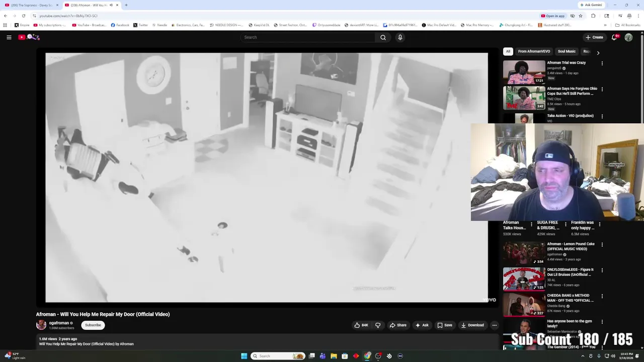
Task: Click the Share button
Action: click(x=398, y=325)
